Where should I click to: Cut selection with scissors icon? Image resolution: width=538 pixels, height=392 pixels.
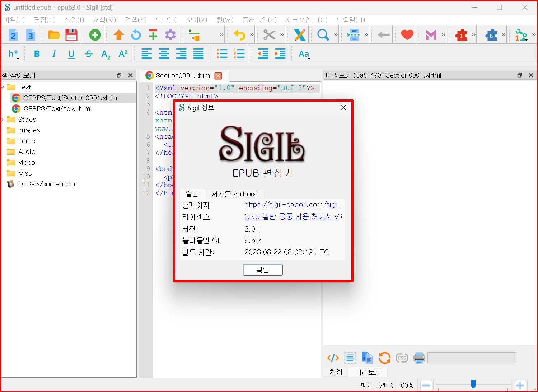point(269,35)
